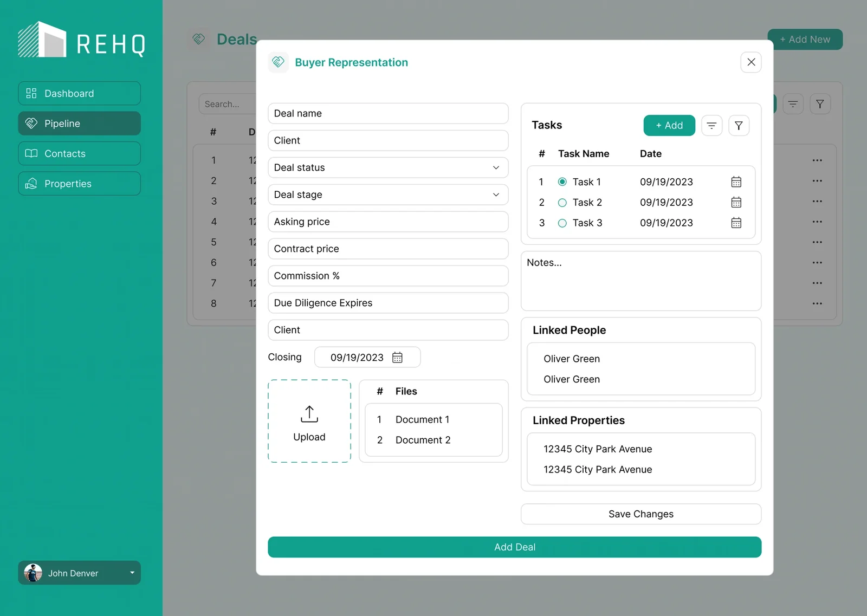This screenshot has width=867, height=616.
Task: Open more options for deal row 8
Action: pos(817,303)
